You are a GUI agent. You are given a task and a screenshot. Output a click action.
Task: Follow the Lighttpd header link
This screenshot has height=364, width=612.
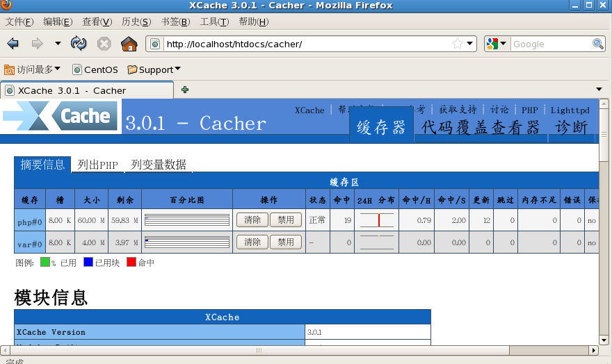[x=570, y=110]
